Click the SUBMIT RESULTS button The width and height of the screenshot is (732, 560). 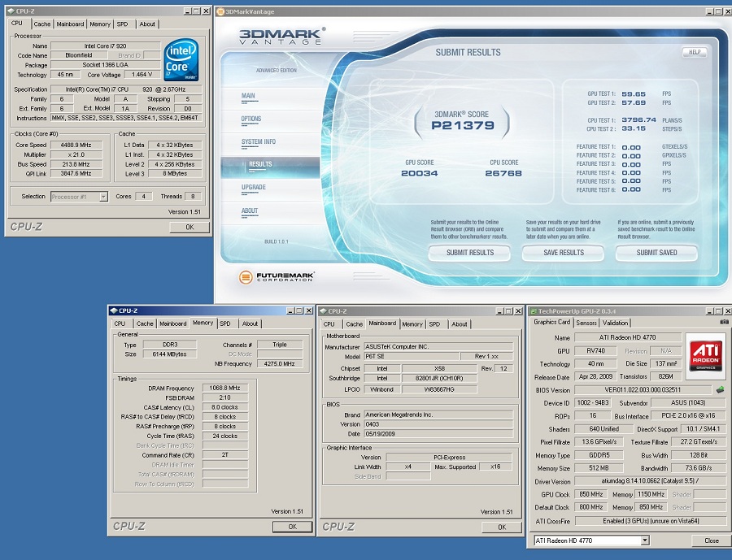pos(469,253)
